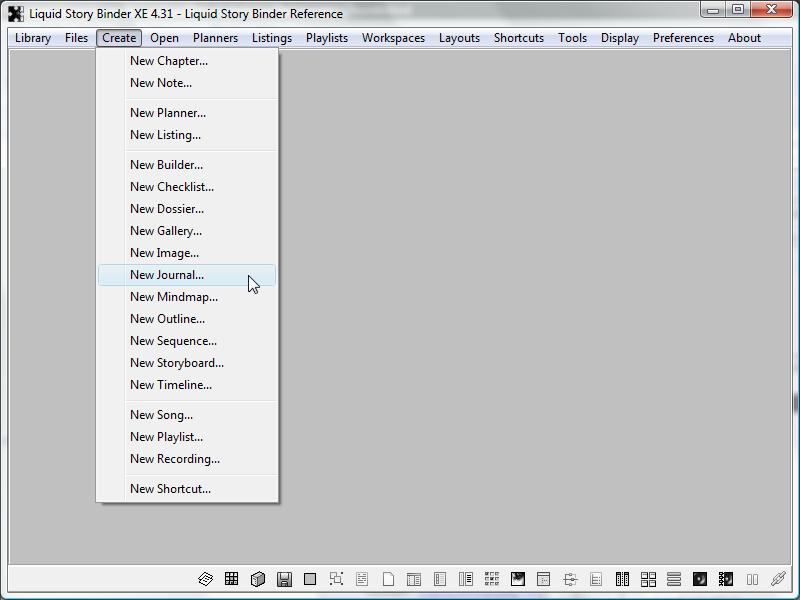
Task: Click the blank page icon in bottom toolbar
Action: 388,579
